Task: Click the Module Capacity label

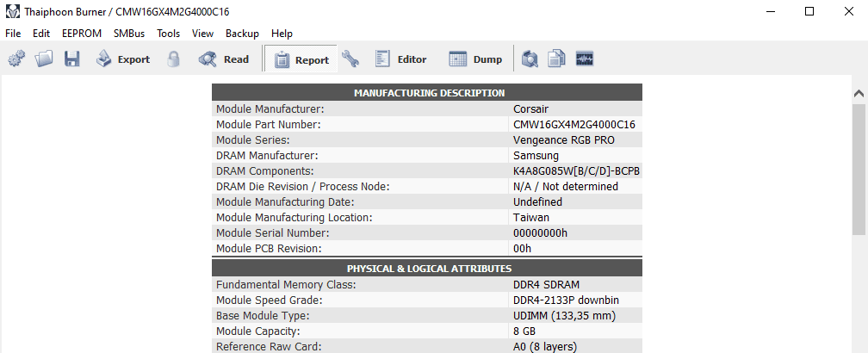Action: click(x=258, y=331)
